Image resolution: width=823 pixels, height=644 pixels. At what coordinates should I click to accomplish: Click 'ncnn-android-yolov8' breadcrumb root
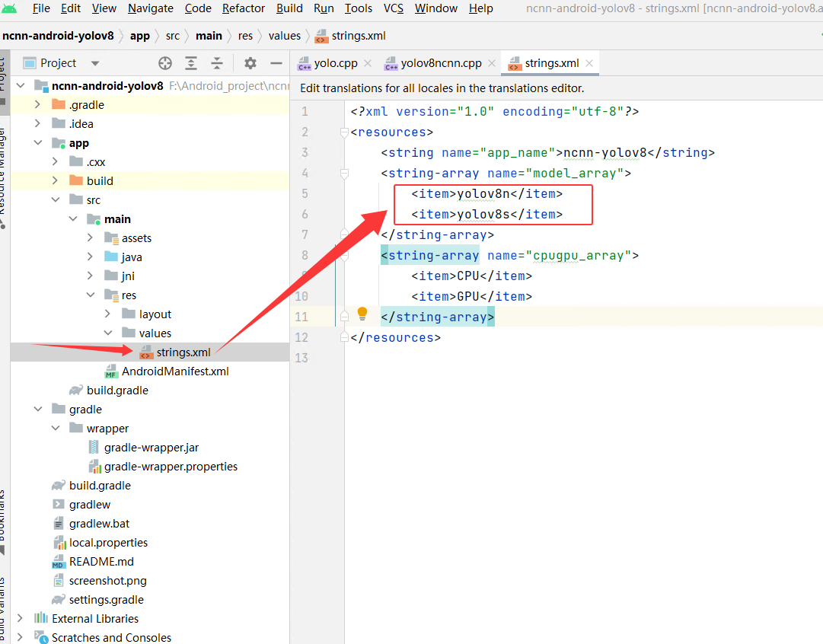[x=59, y=37]
